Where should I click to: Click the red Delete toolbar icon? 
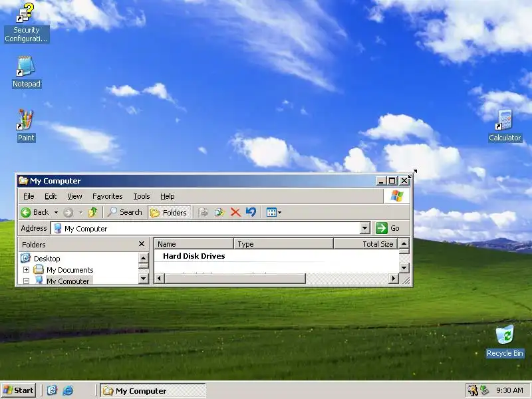(x=235, y=212)
